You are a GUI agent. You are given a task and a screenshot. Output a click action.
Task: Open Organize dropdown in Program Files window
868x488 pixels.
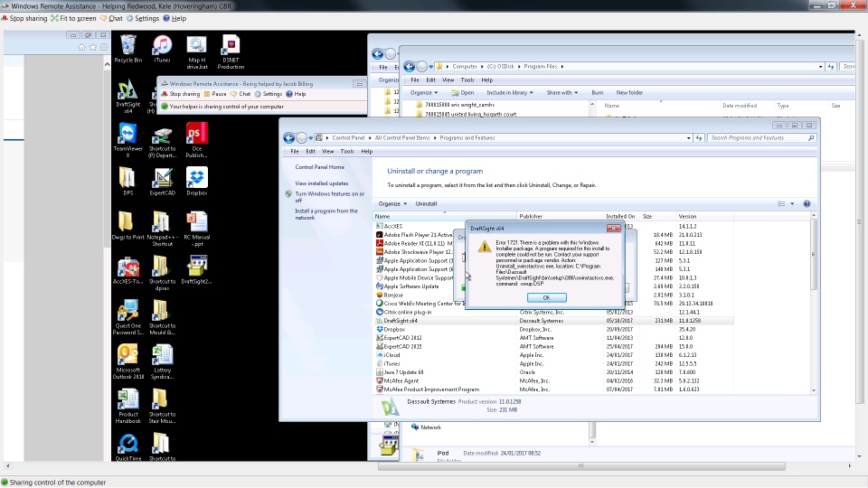[x=424, y=92]
